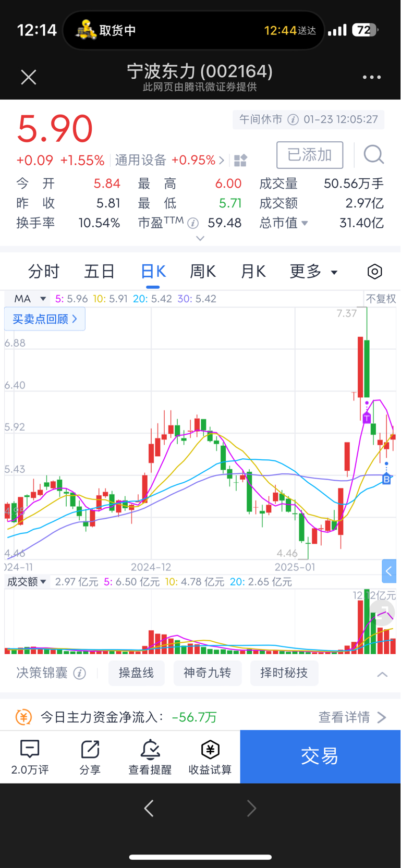Open 通用设备 sector chevron link
This screenshot has height=868, width=401.
tap(222, 160)
